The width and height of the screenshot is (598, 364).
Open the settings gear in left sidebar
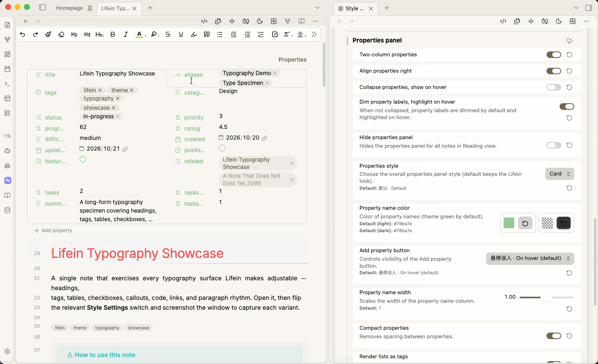(x=7, y=351)
